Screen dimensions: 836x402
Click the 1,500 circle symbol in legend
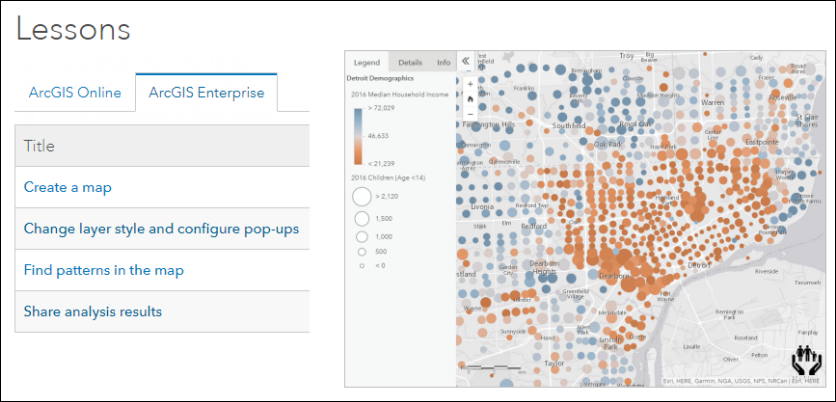click(361, 218)
